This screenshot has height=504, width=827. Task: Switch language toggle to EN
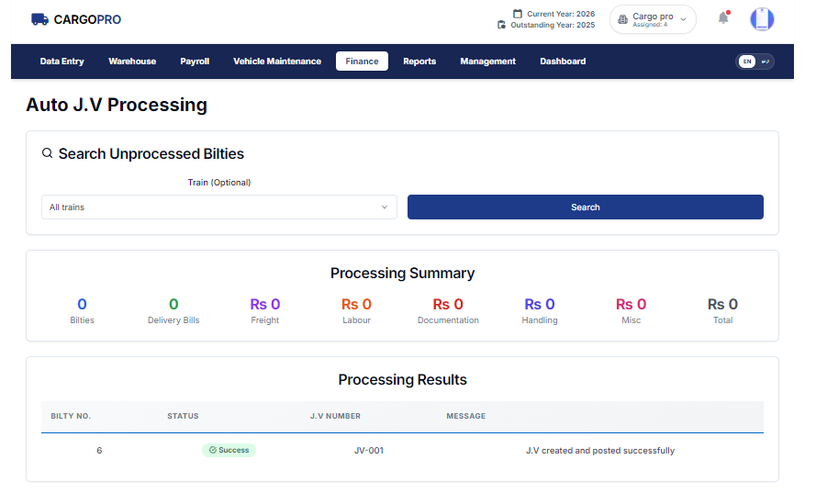[747, 62]
